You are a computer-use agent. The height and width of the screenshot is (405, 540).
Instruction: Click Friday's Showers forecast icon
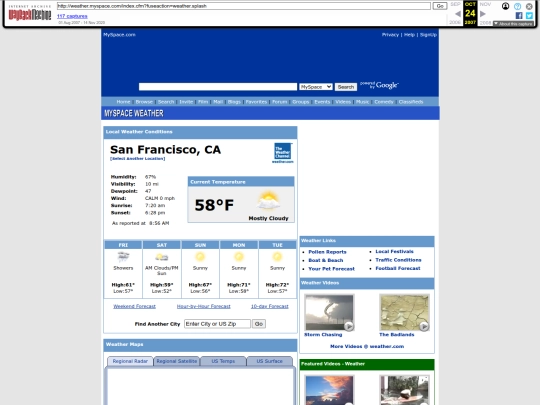click(123, 257)
